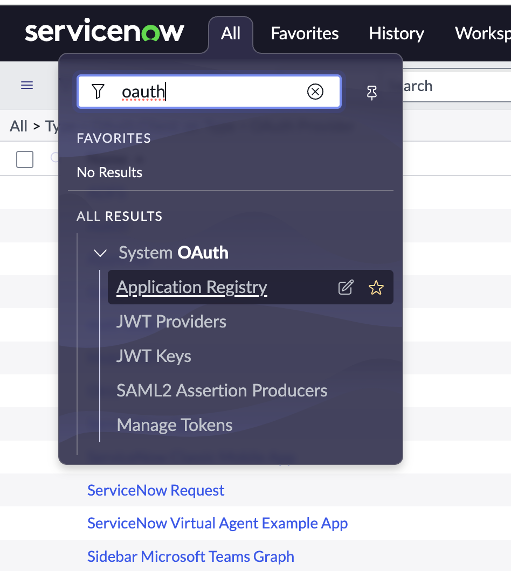Add Application Registry to favorites
Image resolution: width=512 pixels, height=572 pixels.
click(376, 287)
